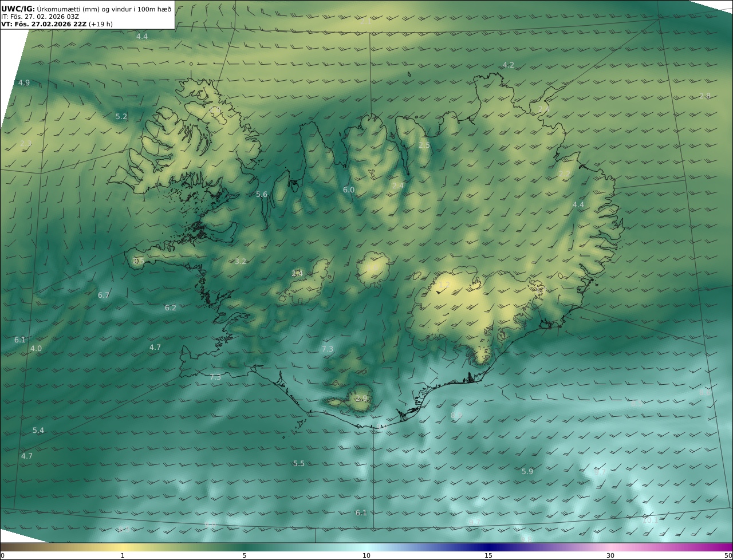Click the 4.0 value on the map

[36, 349]
